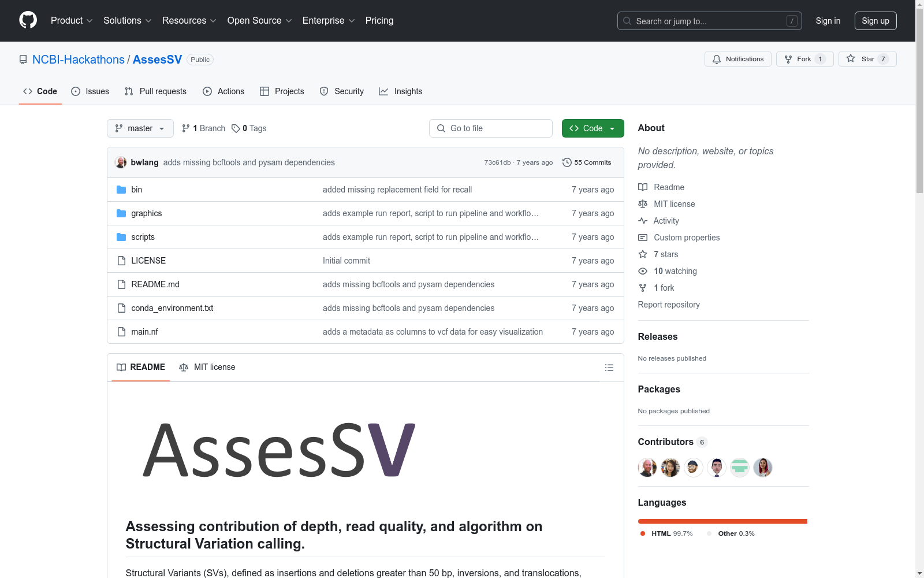924x578 pixels.
Task: Open Custom properties link
Action: click(679, 238)
